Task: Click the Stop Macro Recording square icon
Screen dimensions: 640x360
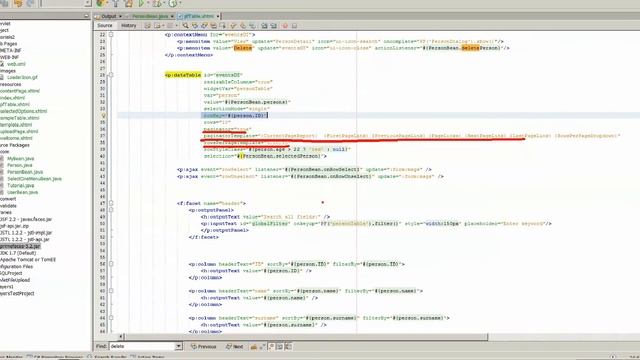Action: click(294, 26)
